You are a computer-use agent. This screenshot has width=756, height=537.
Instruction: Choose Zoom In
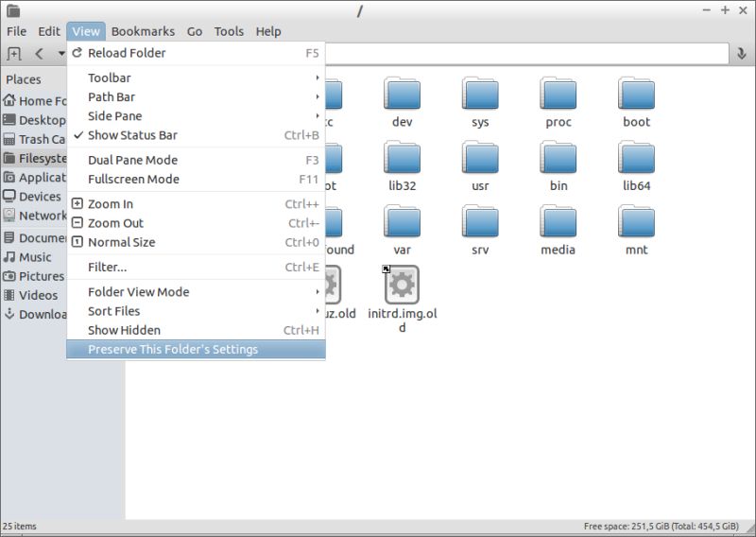click(x=197, y=204)
